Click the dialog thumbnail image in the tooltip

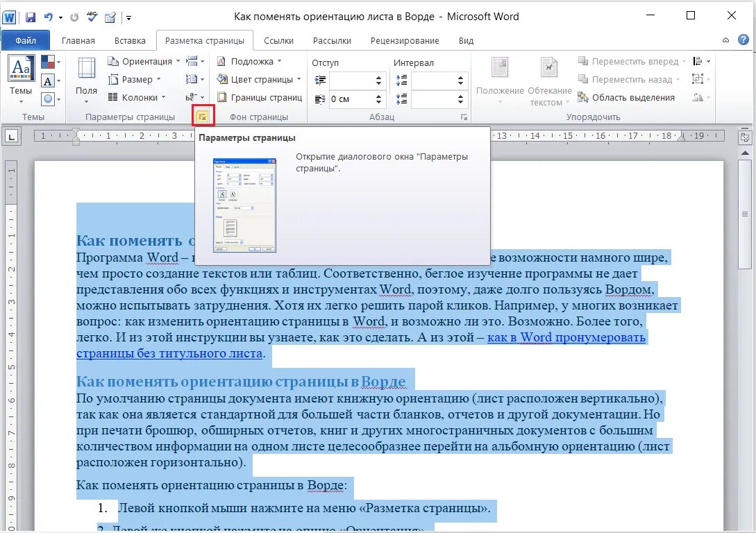tap(244, 205)
